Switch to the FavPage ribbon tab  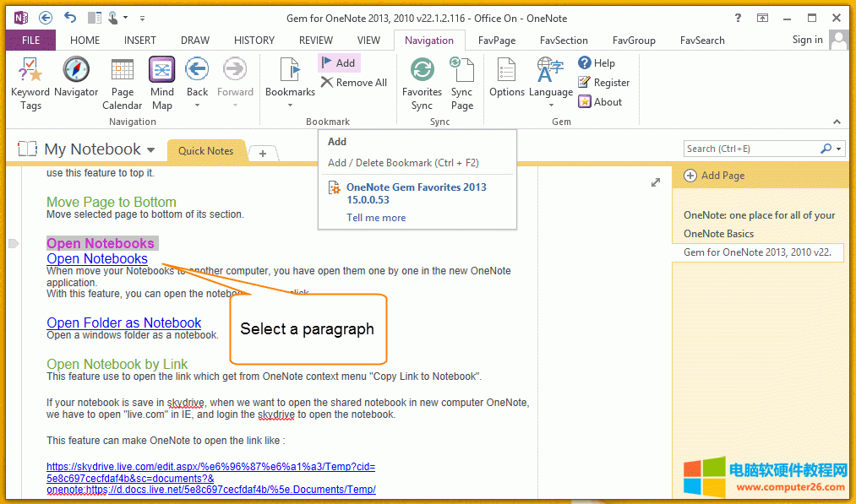click(x=497, y=40)
